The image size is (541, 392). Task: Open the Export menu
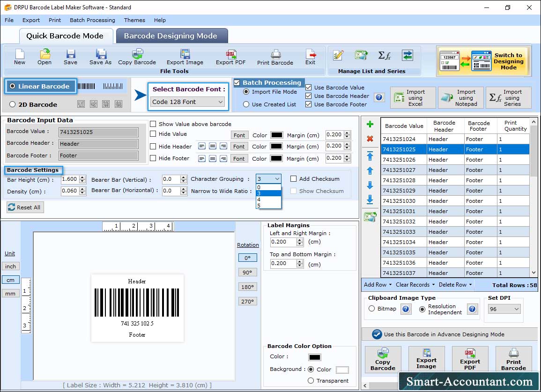tap(31, 20)
